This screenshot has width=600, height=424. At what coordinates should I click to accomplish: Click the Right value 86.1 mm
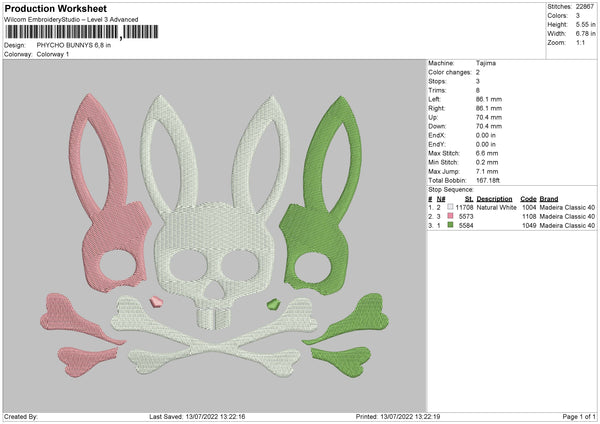[489, 108]
